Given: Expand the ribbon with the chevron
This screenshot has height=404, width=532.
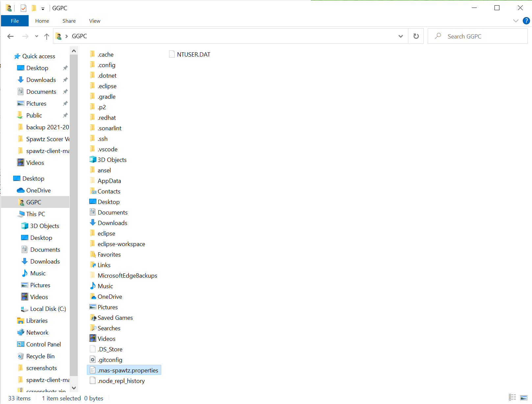Looking at the screenshot, I should [516, 21].
